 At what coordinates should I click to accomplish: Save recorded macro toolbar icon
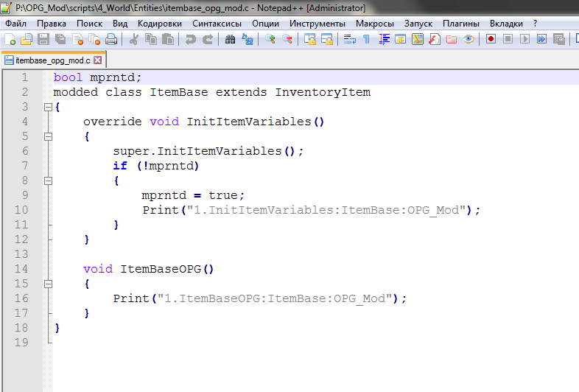[559, 39]
